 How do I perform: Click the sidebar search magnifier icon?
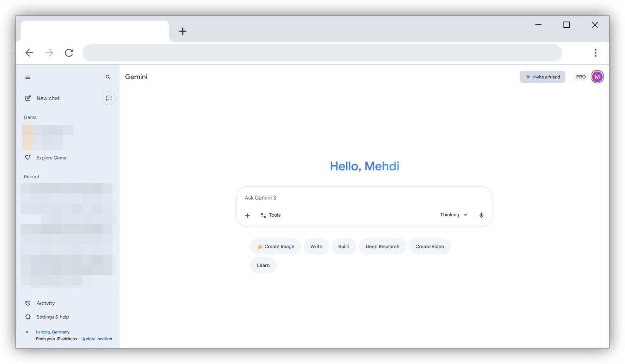pyautogui.click(x=108, y=77)
